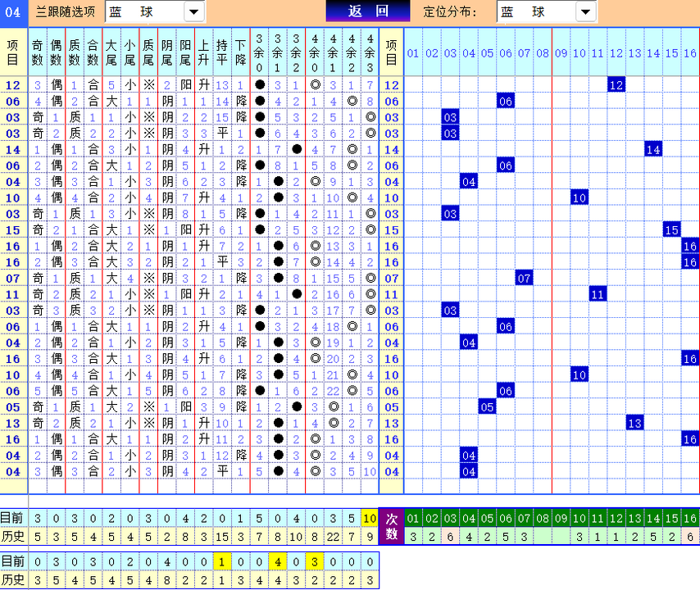Image resolution: width=700 pixels, height=590 pixels.
Task: Click the yellow 1 cell in lower 目前 row
Action: pyautogui.click(x=222, y=561)
